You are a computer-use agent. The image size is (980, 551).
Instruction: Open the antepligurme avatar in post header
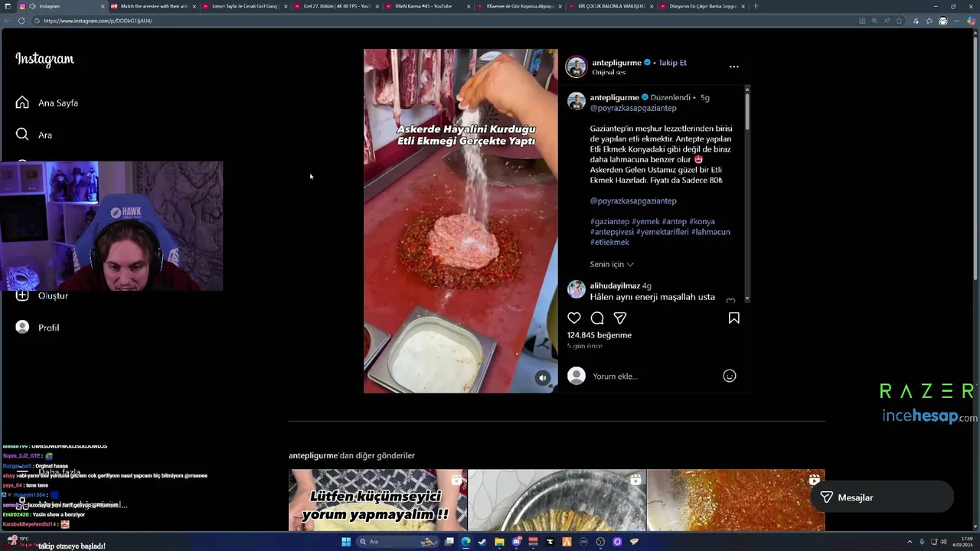pyautogui.click(x=576, y=67)
